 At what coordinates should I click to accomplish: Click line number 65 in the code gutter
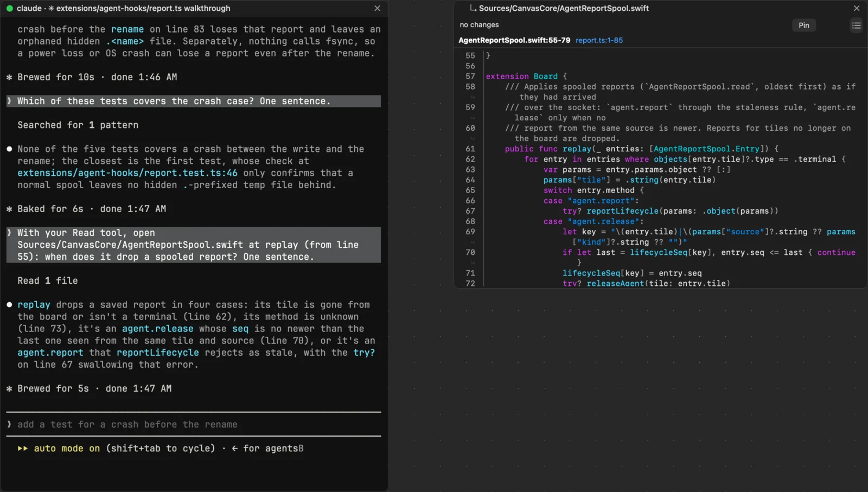click(x=470, y=190)
